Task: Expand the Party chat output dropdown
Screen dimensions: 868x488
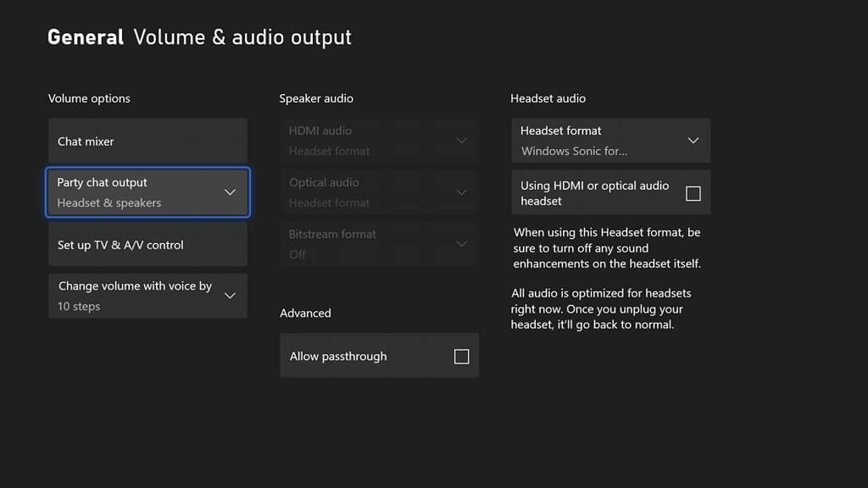Action: click(x=147, y=192)
